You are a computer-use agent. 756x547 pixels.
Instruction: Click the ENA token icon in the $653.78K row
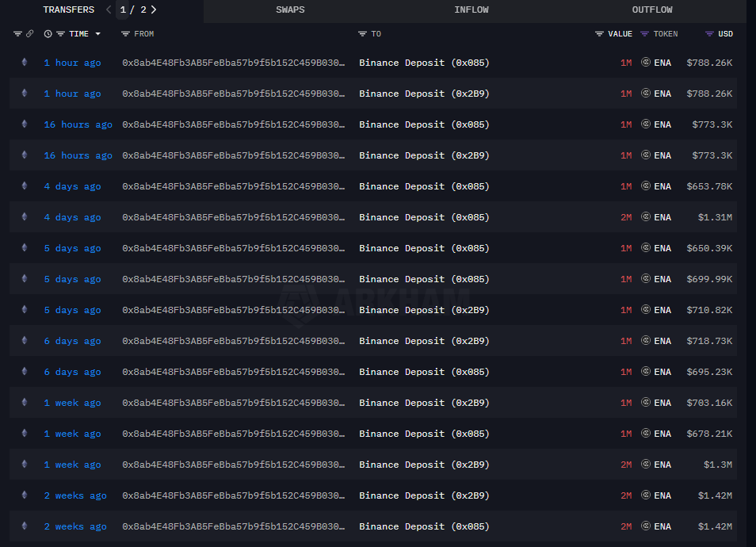(x=646, y=186)
